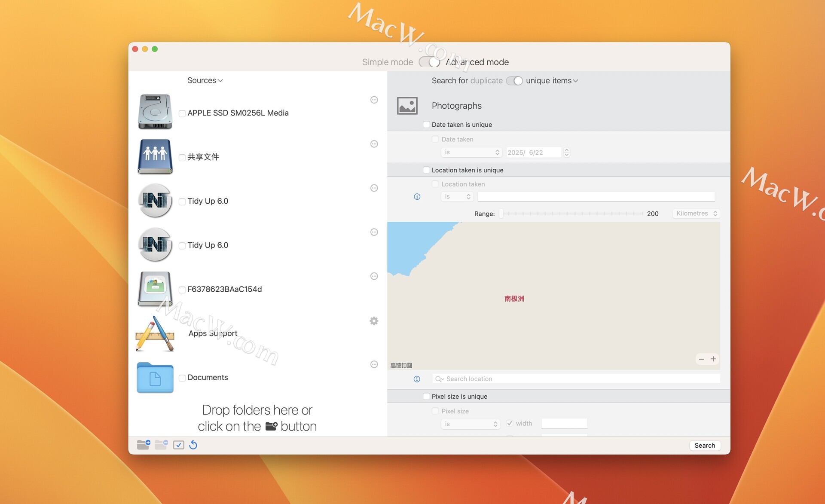
Task: Enable Location taken is unique checkbox
Action: 426,170
